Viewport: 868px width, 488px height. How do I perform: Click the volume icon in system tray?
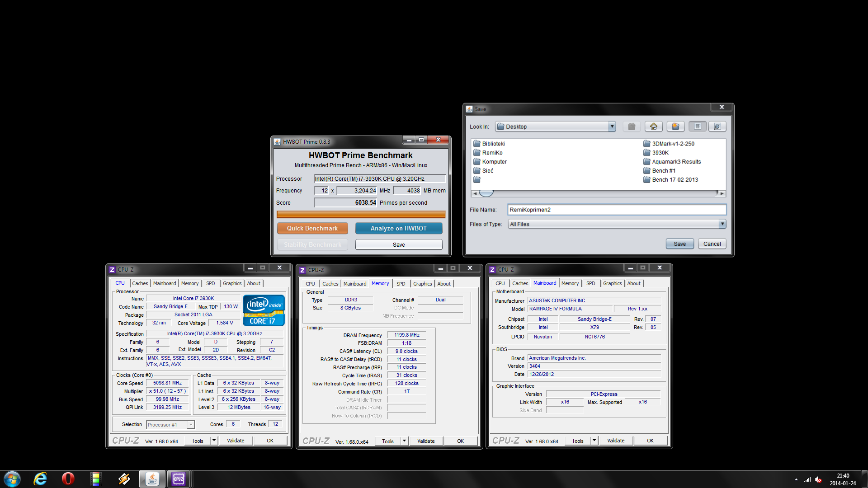tap(818, 479)
